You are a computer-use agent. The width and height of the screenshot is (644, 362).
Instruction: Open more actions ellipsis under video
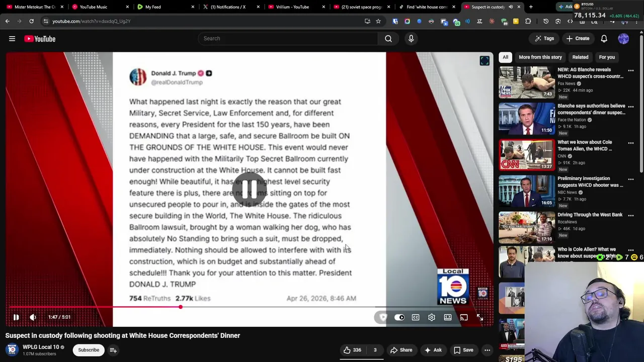[487, 350]
